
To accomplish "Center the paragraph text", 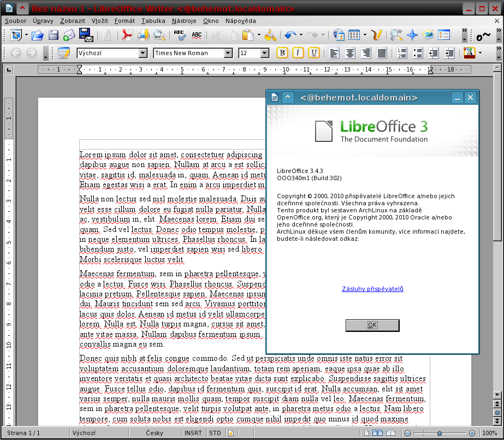I will (x=350, y=53).
